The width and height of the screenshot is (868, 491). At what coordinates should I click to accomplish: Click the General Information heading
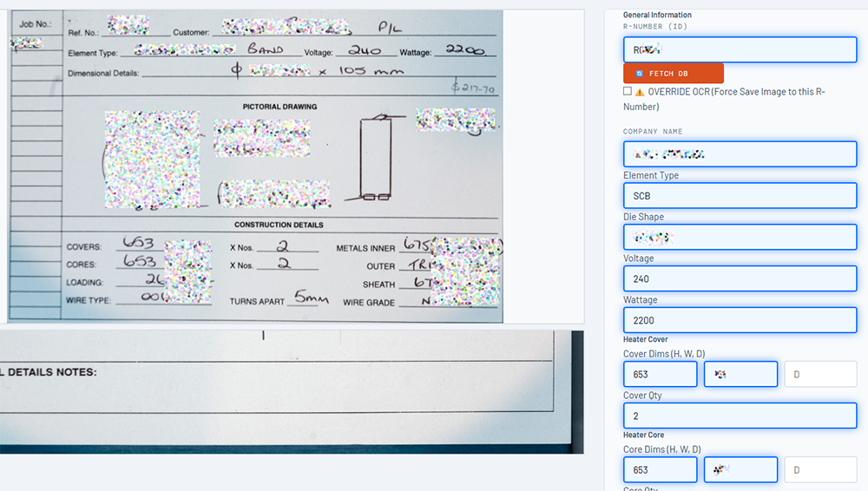pyautogui.click(x=657, y=15)
